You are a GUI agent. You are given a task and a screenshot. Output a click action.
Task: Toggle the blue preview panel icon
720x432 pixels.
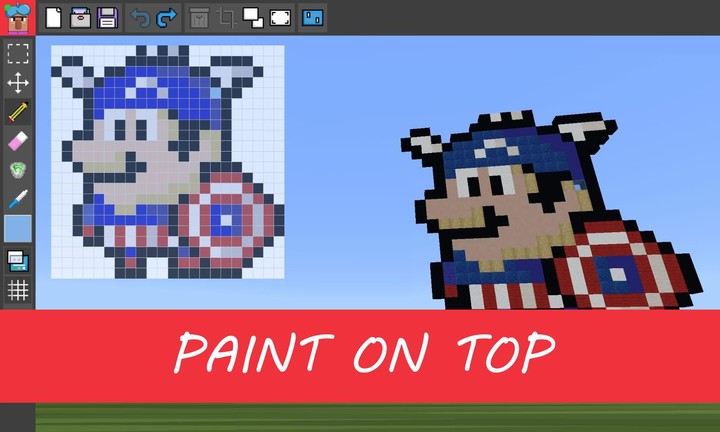[313, 18]
